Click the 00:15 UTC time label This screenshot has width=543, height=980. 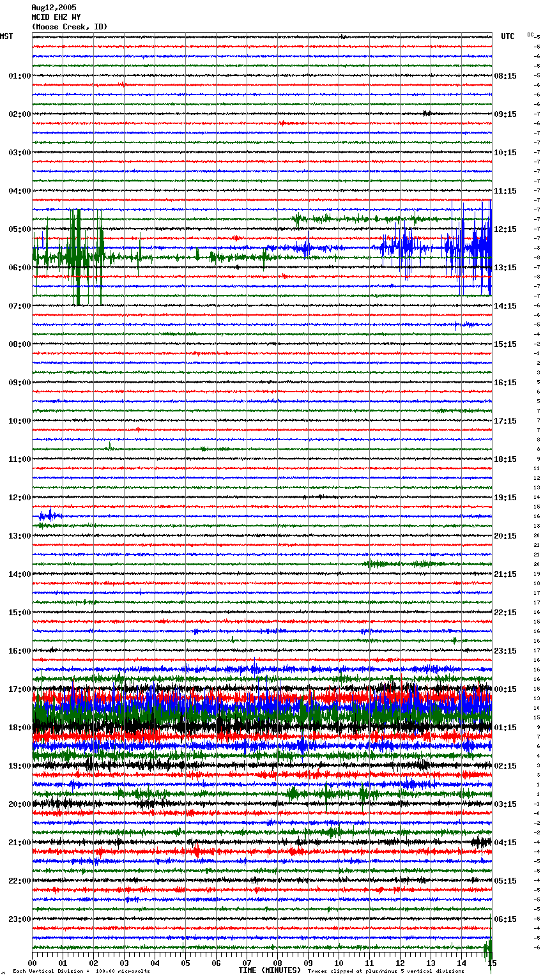(505, 689)
